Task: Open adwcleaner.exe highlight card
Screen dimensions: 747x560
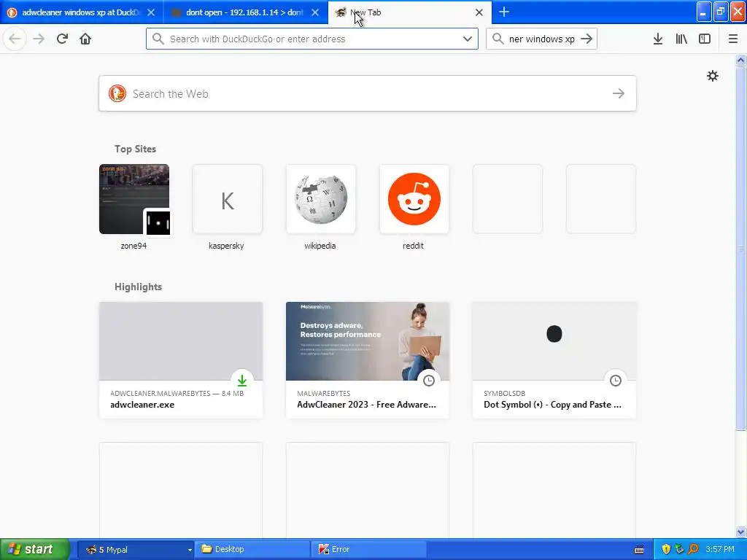Action: [181, 360]
